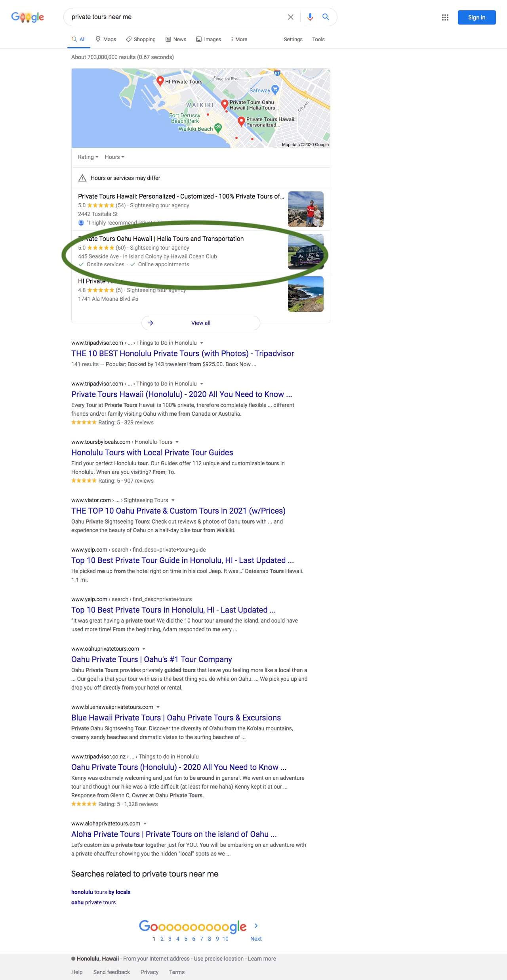507x980 pixels.
Task: Select the All results tab
Action: pos(78,39)
